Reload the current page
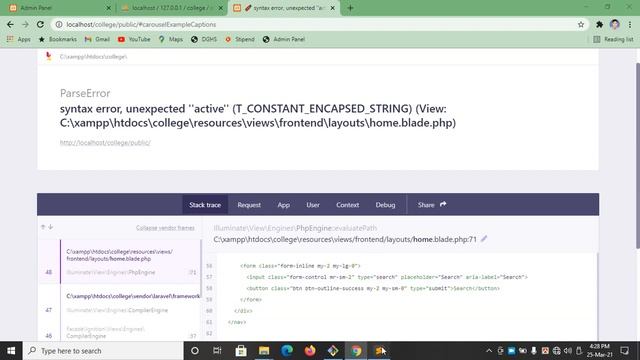Image resolution: width=640 pixels, height=360 pixels. tap(40, 24)
